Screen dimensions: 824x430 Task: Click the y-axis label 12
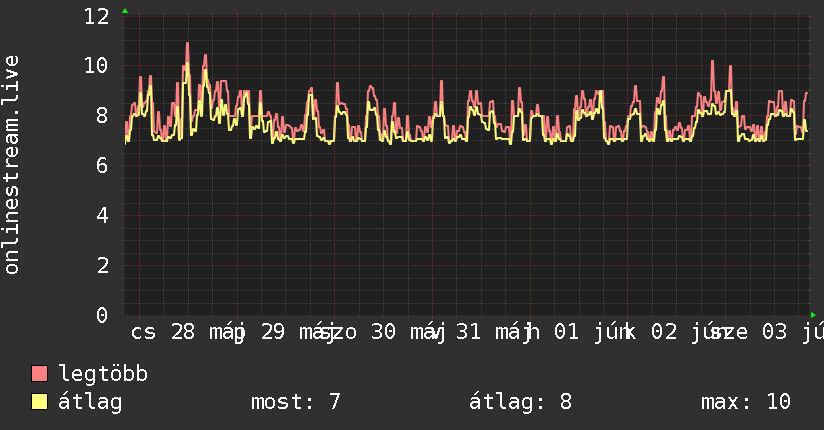[x=96, y=16]
